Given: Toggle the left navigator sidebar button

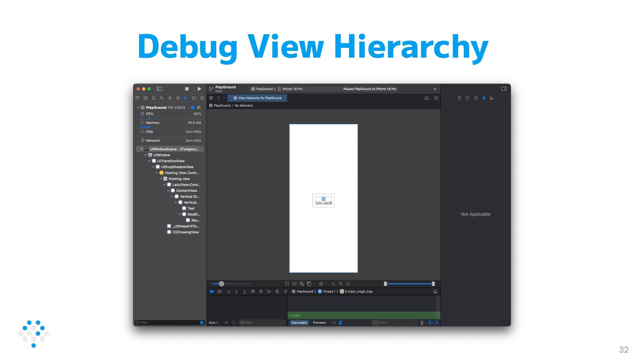Looking at the screenshot, I should pyautogui.click(x=159, y=89).
